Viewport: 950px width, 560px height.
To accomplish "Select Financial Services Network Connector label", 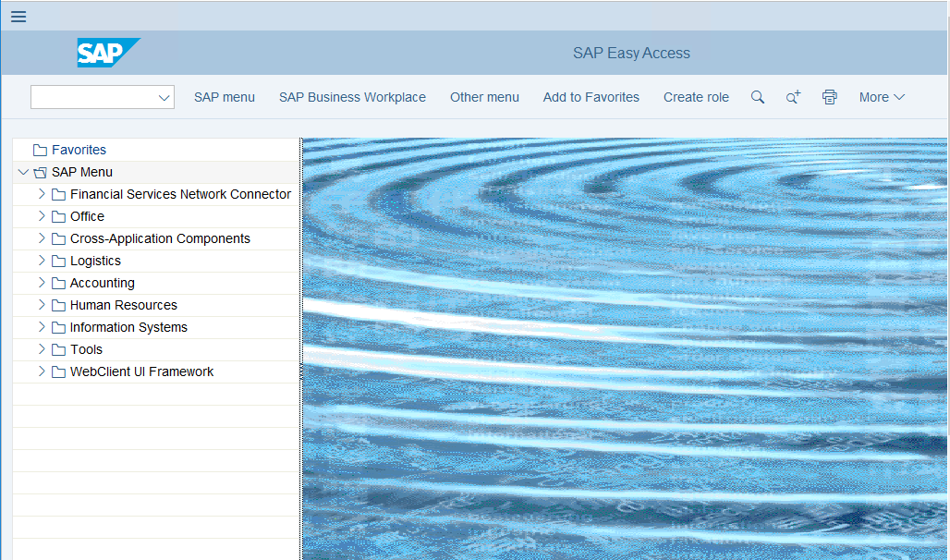I will click(x=180, y=194).
